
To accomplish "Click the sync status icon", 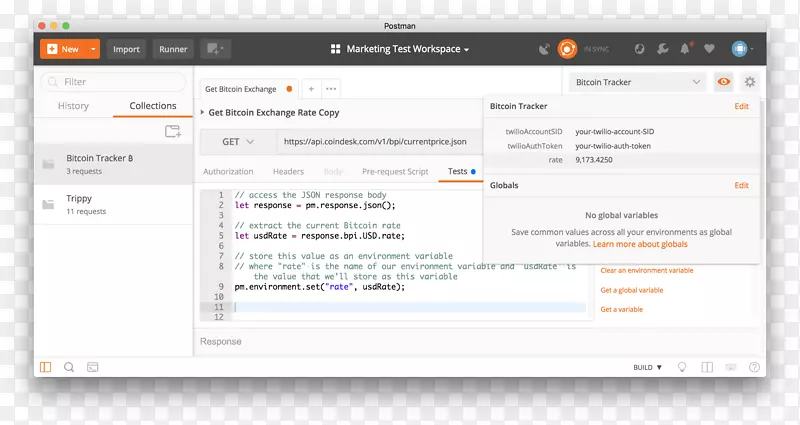I will [x=566, y=48].
